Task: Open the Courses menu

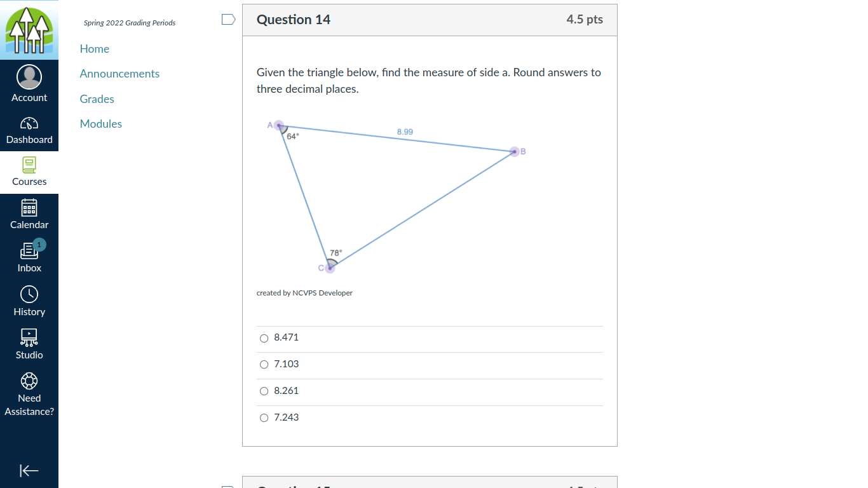Action: tap(29, 172)
